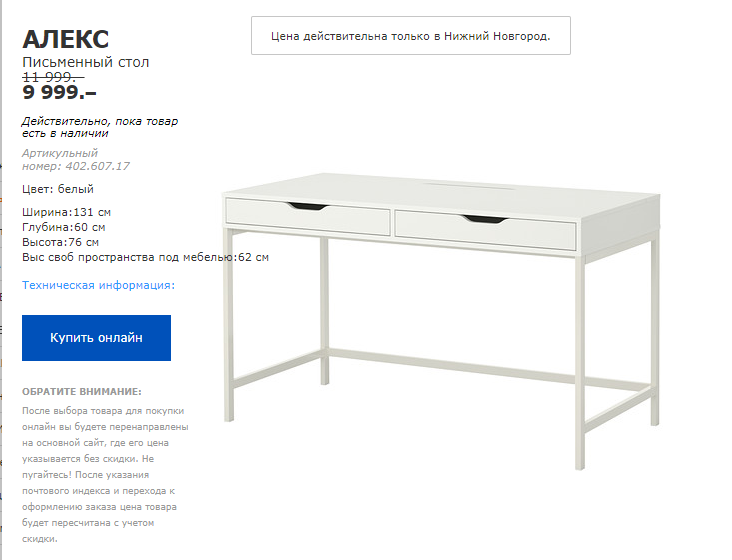Click the availability note in italics
The height and width of the screenshot is (560, 732).
100,127
